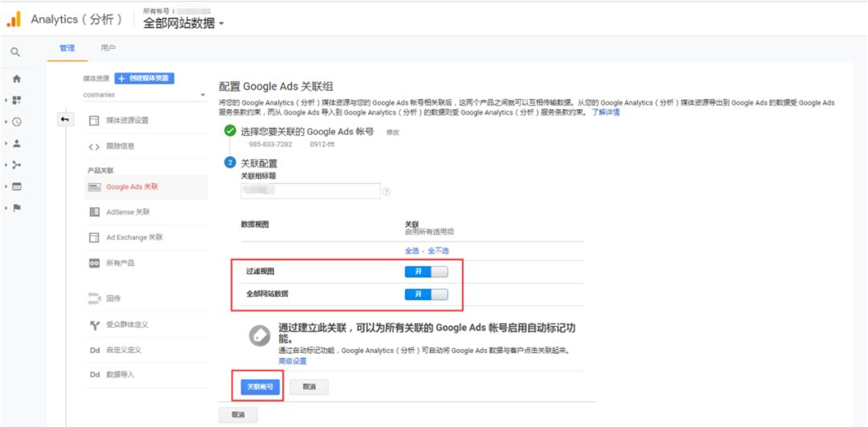Click the 修改 link beside Ads account step

click(x=392, y=132)
